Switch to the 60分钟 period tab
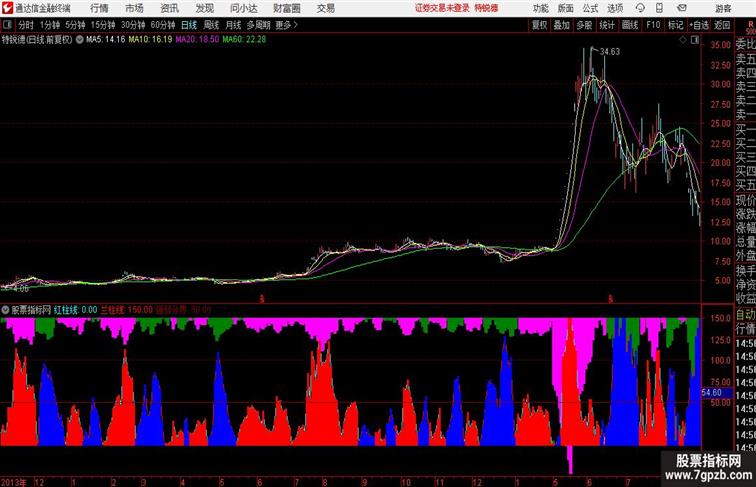This screenshot has height=487, width=756. point(163,25)
